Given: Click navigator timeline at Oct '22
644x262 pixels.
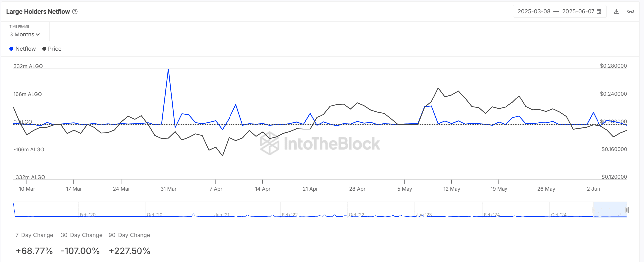Looking at the screenshot, I should pos(356,215).
